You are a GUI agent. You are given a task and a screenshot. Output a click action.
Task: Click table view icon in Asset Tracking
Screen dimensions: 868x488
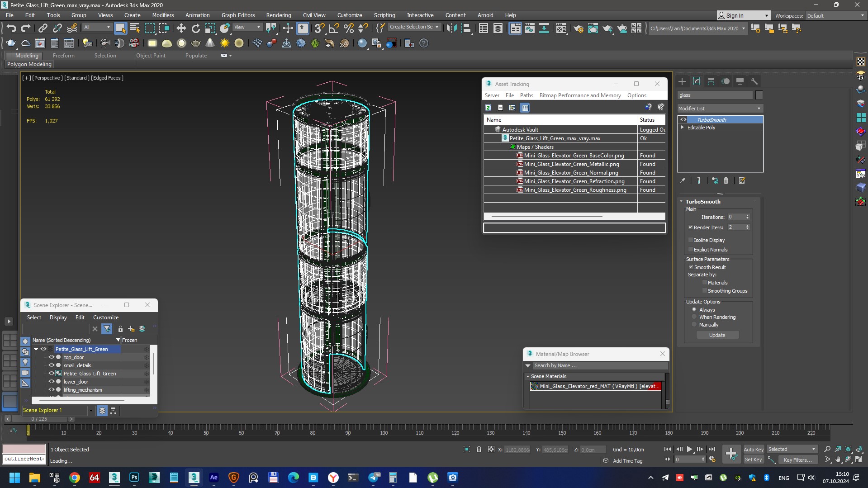(525, 108)
